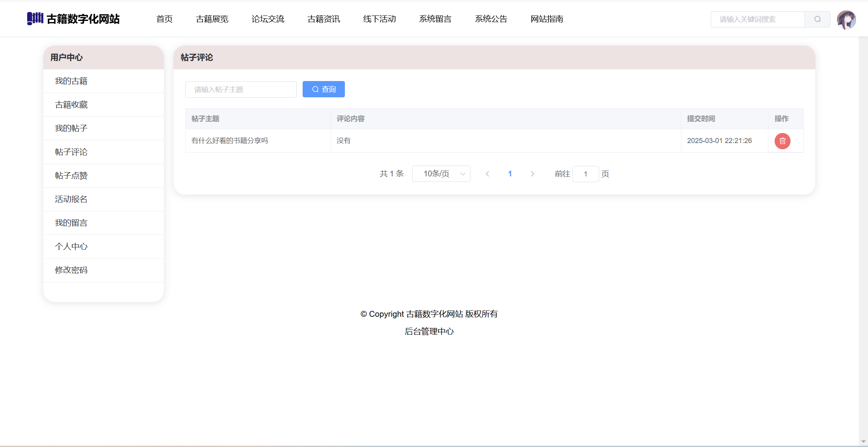Image resolution: width=868 pixels, height=447 pixels.
Task: Open 活动报名 sidebar entry
Action: [71, 199]
